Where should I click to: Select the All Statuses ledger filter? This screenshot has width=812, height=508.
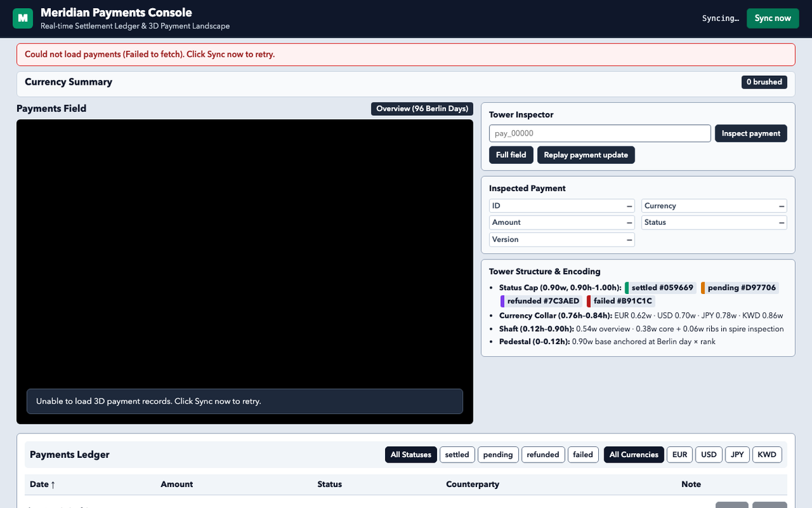[411, 454]
